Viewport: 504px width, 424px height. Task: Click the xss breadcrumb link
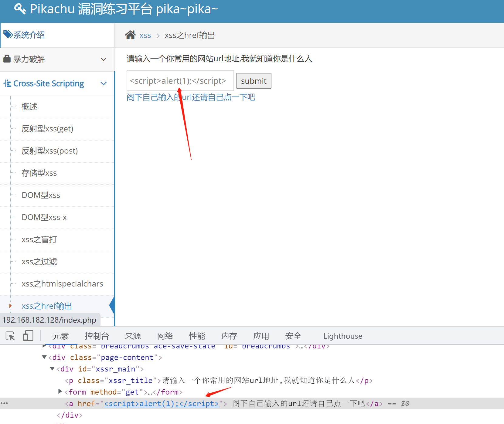145,35
